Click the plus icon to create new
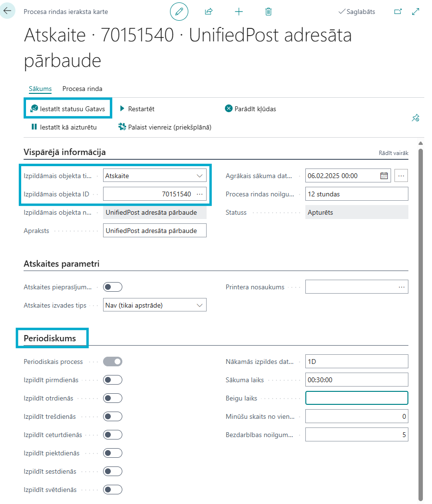The height and width of the screenshot is (504, 432). 238,12
